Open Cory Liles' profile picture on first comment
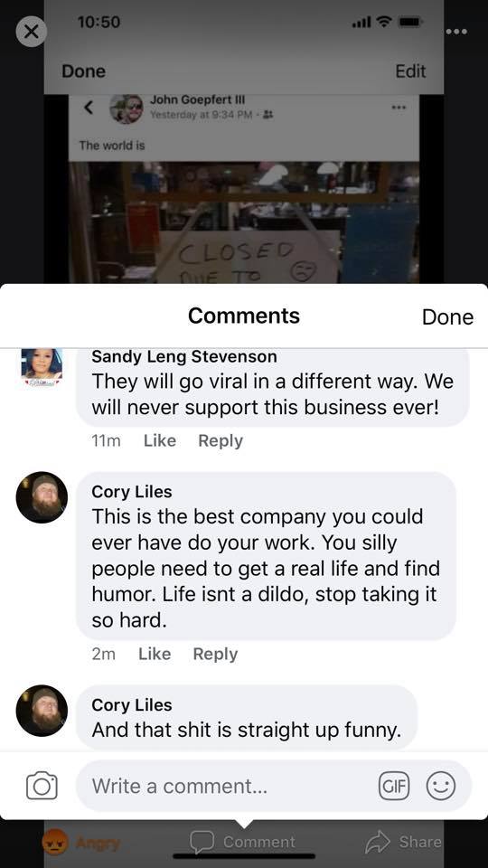 [42, 497]
